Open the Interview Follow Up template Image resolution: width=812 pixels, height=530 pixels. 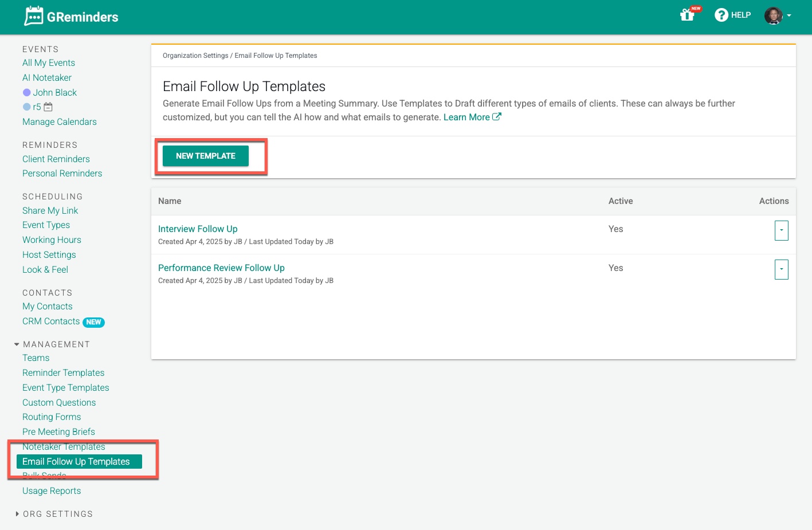(198, 229)
